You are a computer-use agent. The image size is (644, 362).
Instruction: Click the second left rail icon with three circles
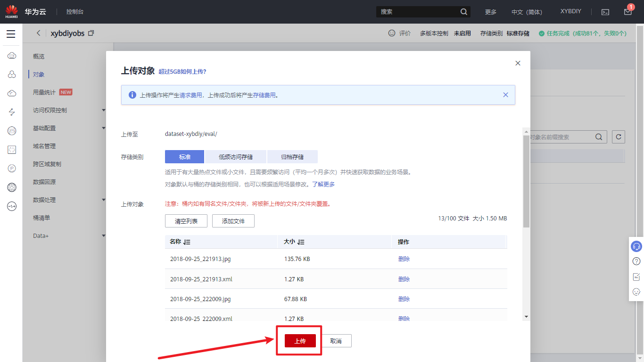coord(12,75)
